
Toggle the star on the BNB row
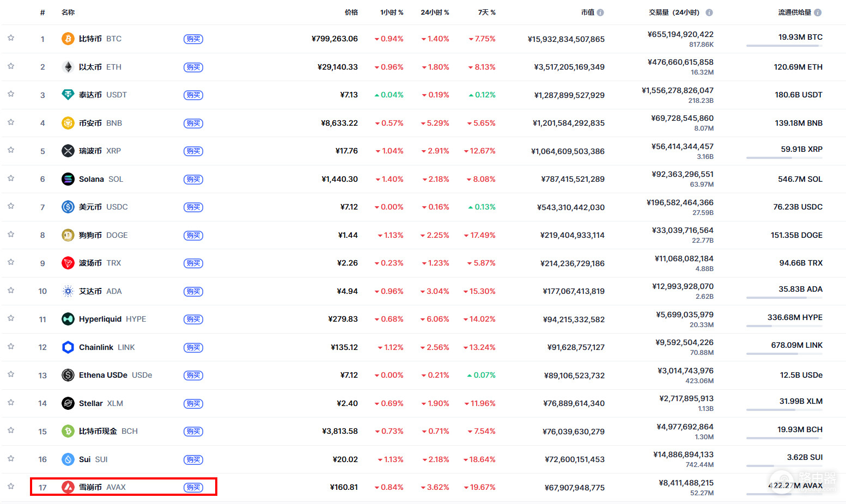11,122
